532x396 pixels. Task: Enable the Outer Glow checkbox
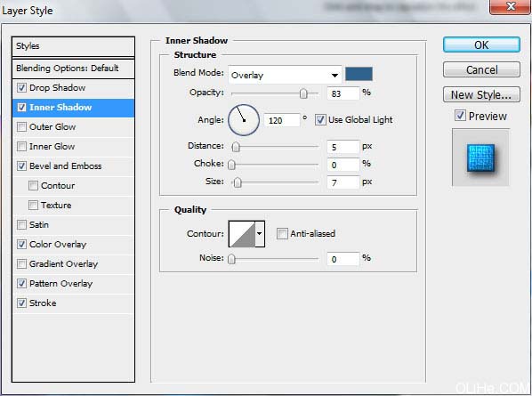click(21, 127)
